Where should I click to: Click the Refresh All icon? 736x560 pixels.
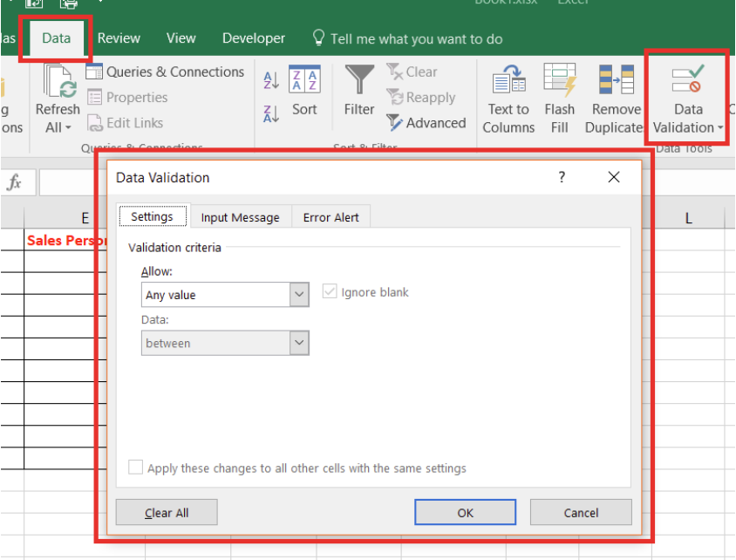pyautogui.click(x=58, y=81)
